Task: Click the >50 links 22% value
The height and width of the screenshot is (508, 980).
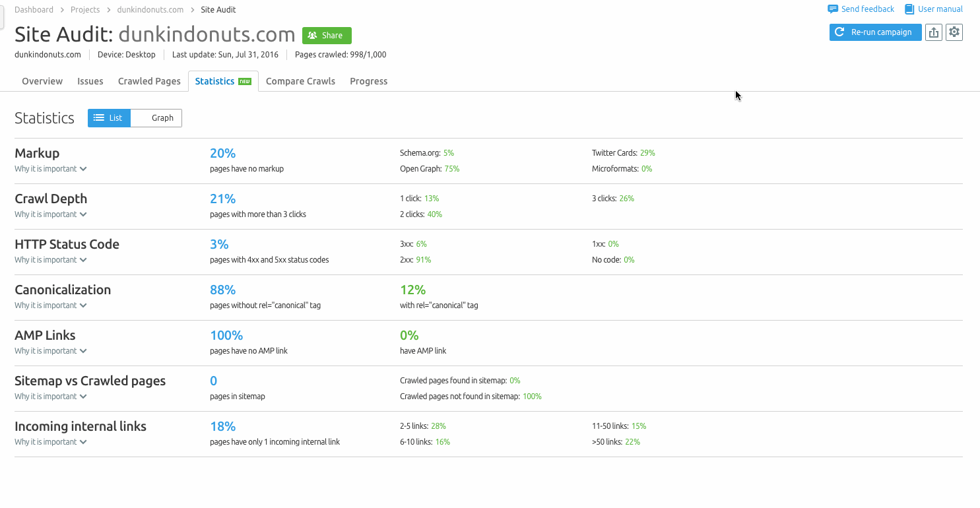Action: (632, 442)
